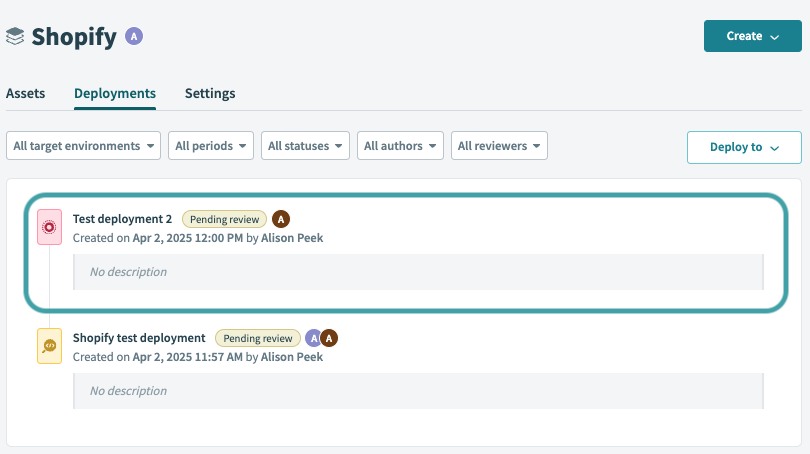Image resolution: width=810 pixels, height=454 pixels.
Task: Click the Shopify project stack icon
Action: [x=15, y=37]
